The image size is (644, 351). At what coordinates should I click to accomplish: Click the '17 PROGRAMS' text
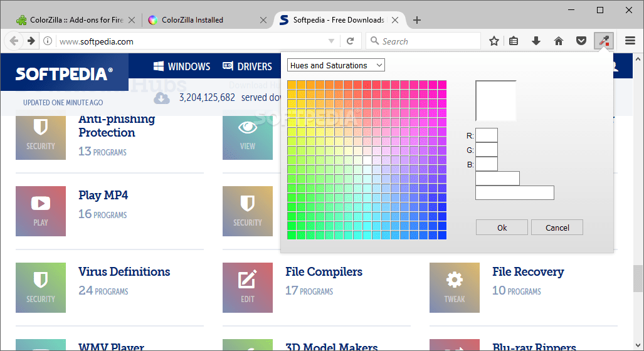(309, 291)
